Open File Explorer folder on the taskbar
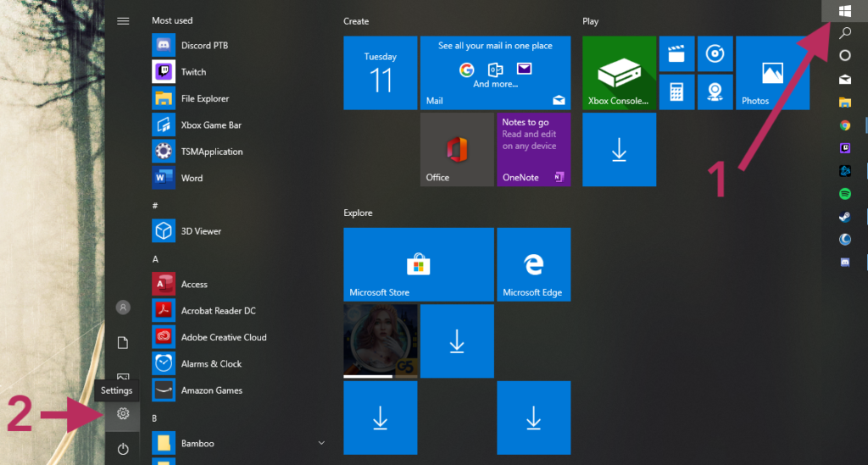Viewport: 868px width, 465px height. coord(845,102)
